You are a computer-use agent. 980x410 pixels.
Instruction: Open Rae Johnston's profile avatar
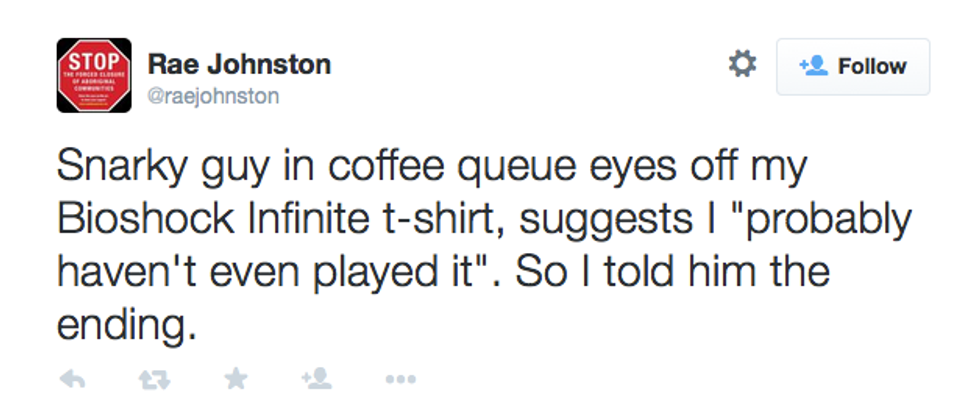tap(94, 76)
